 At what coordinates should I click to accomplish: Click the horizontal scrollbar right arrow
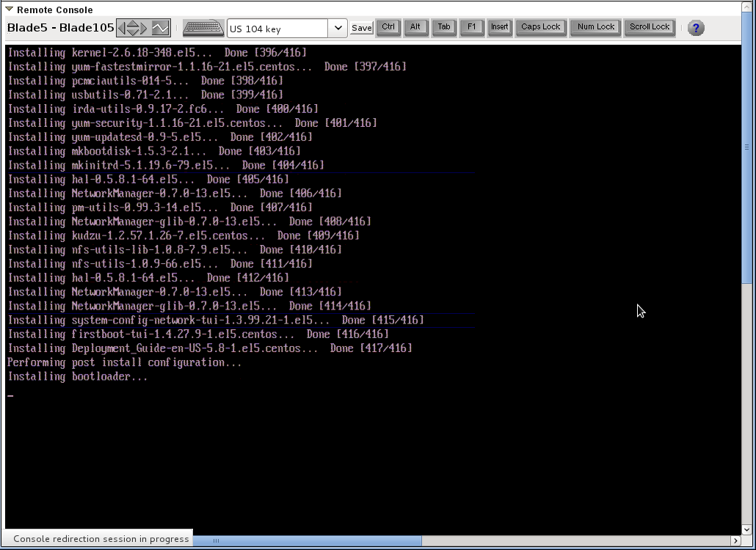[x=735, y=540]
